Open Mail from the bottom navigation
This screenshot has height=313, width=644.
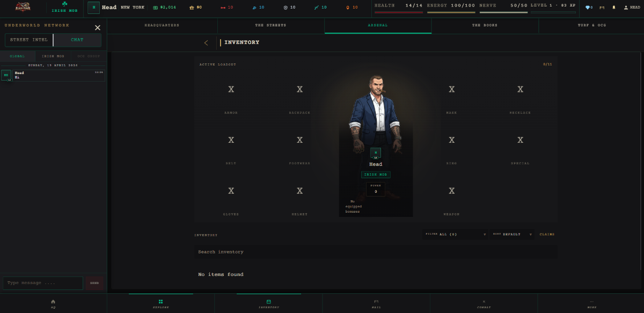tap(376, 303)
